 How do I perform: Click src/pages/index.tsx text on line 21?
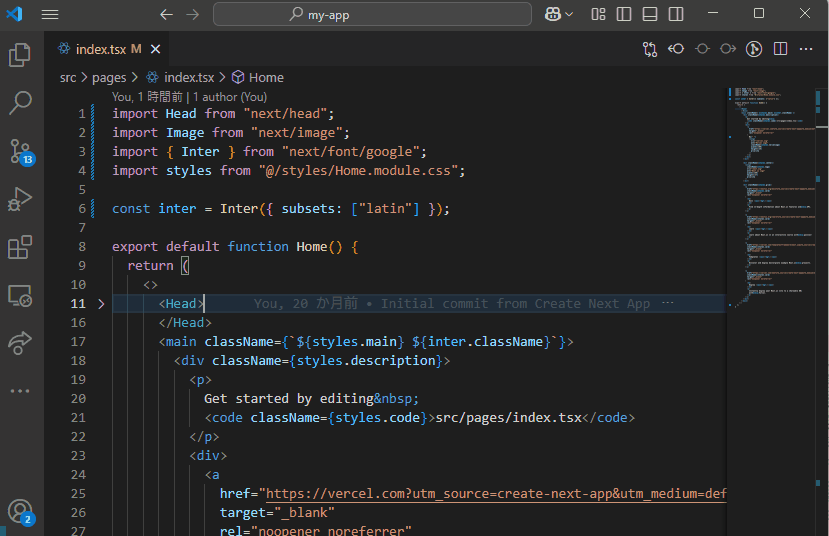tap(509, 418)
